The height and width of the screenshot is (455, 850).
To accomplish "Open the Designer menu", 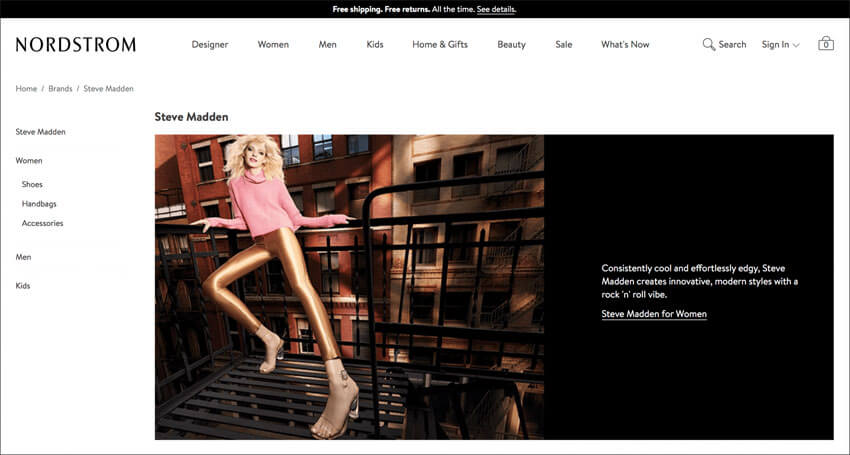I will click(x=210, y=44).
